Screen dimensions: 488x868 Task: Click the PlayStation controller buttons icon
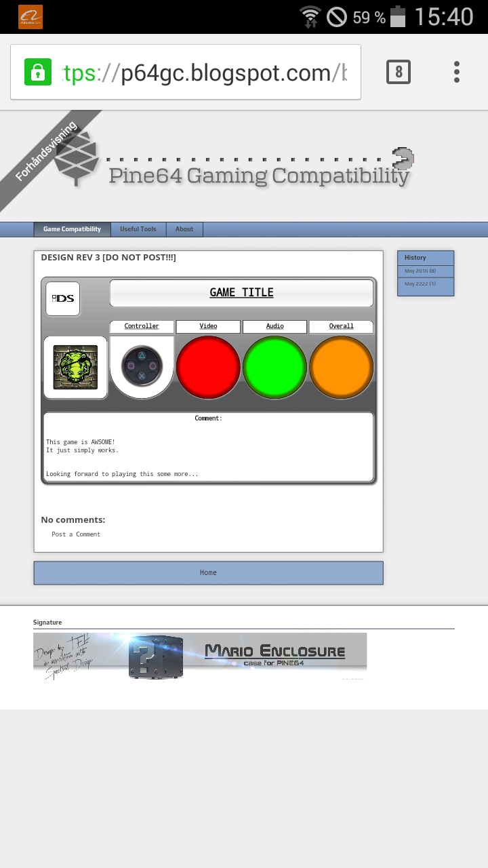point(142,366)
